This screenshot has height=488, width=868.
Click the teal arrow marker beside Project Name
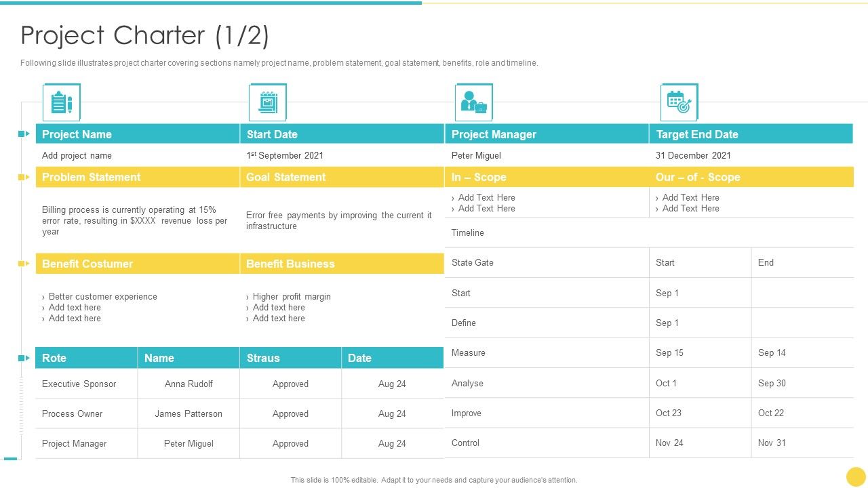[x=24, y=134]
